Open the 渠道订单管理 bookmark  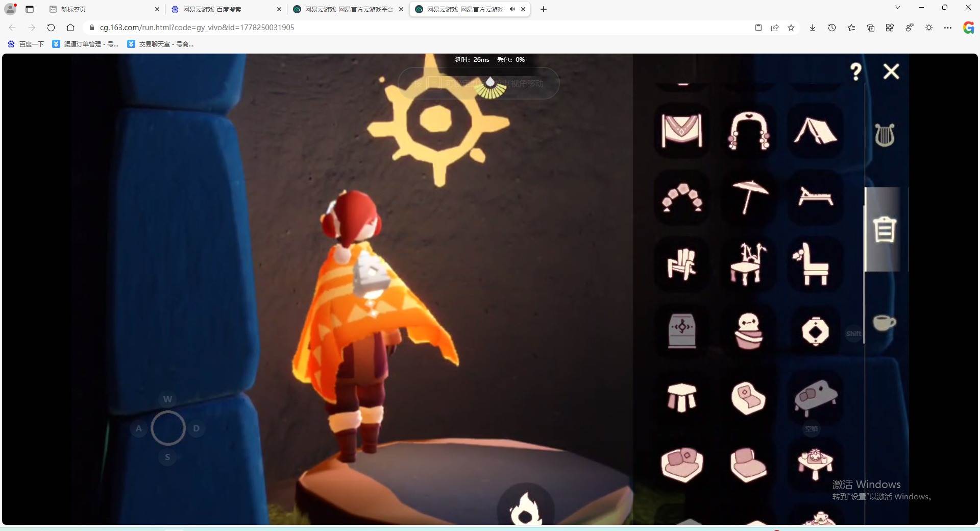click(86, 44)
